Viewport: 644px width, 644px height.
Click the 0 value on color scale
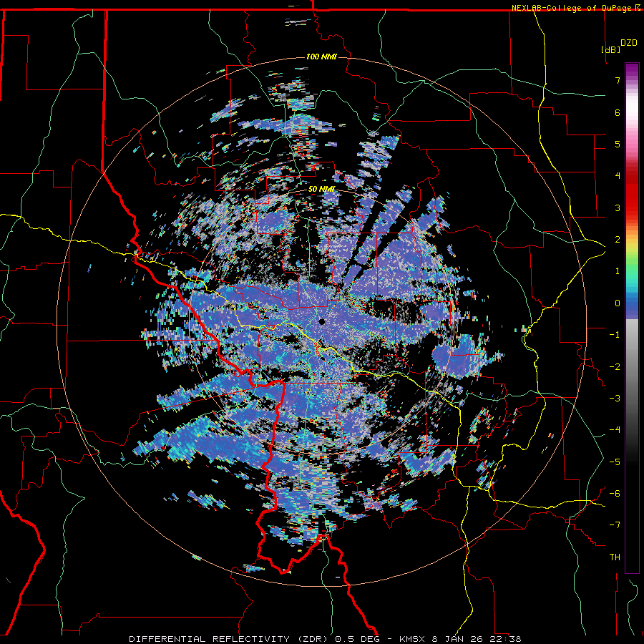click(618, 303)
